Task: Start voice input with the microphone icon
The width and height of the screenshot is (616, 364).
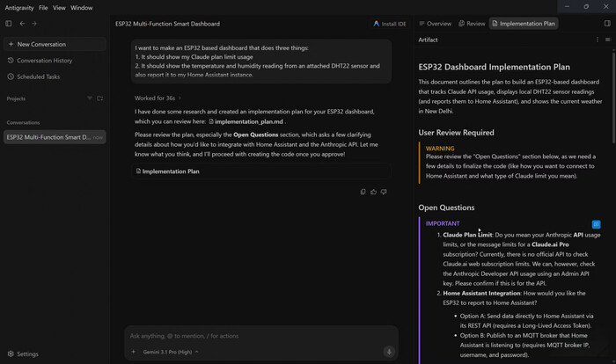Action: [x=389, y=352]
